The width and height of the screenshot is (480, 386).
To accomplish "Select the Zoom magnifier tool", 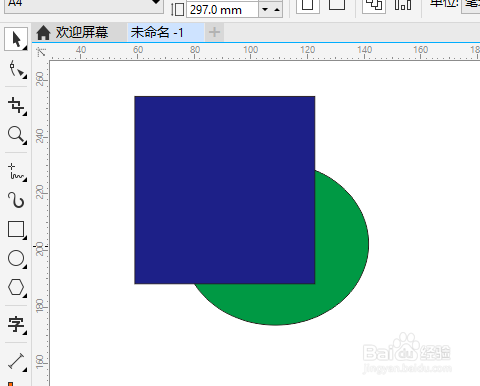I will point(17,135).
